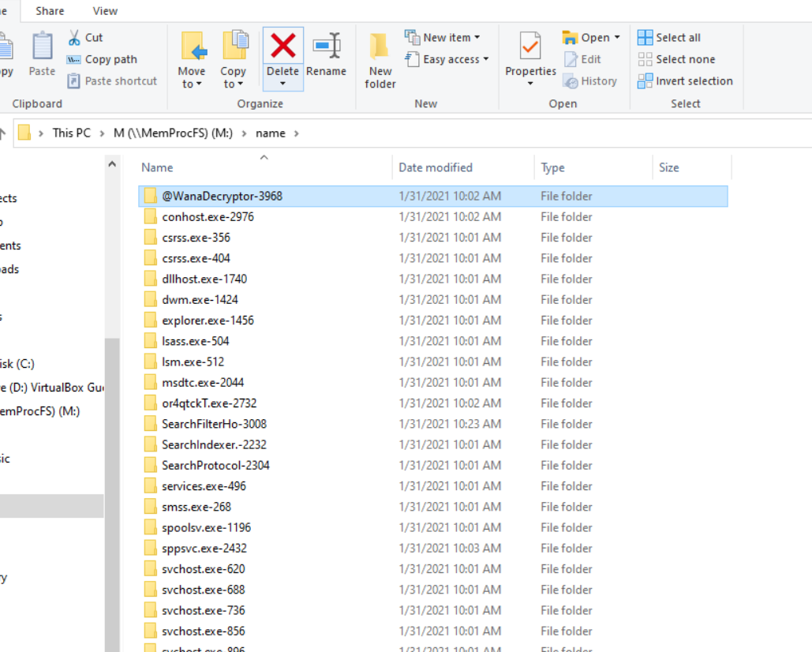Click the History icon in the Open group

(x=590, y=81)
